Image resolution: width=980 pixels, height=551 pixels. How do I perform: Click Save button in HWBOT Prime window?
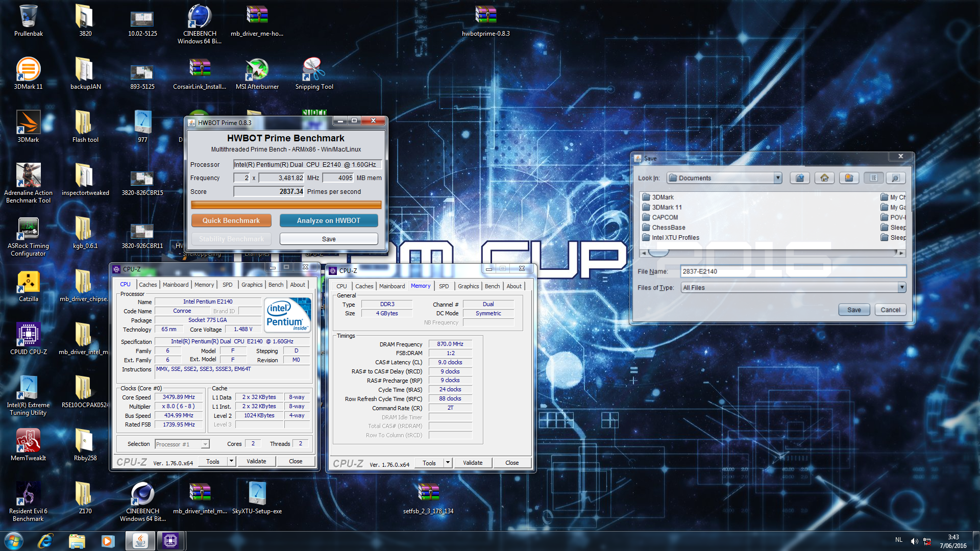point(329,239)
